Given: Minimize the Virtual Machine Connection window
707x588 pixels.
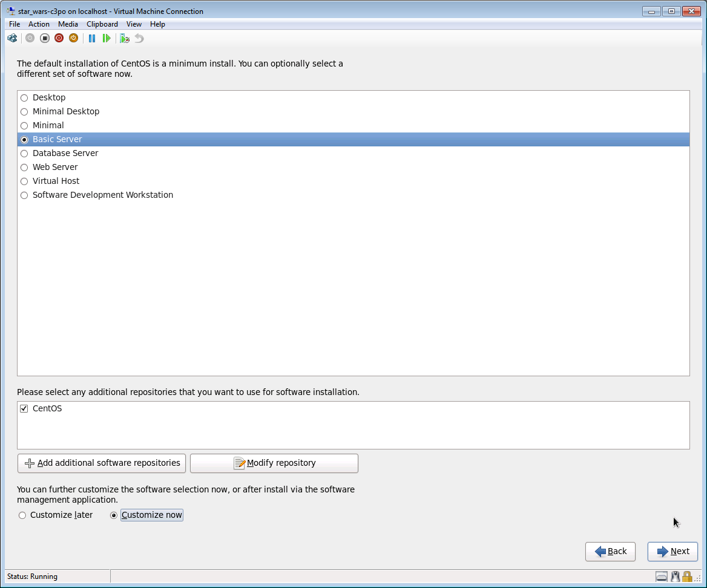Looking at the screenshot, I should point(651,11).
